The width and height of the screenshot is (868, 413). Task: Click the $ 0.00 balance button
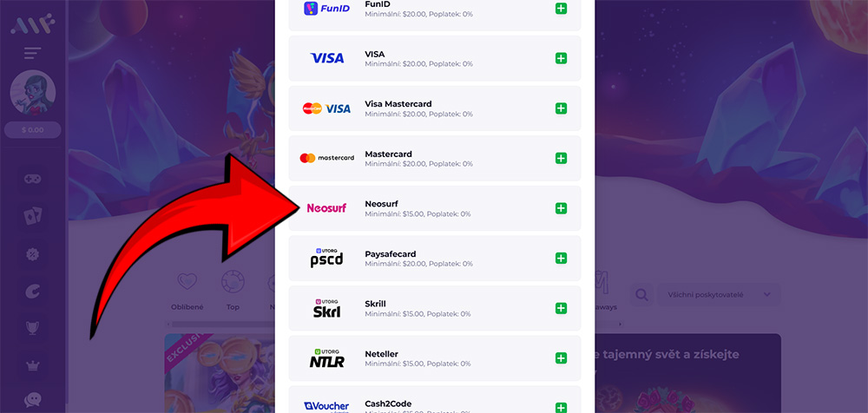33,130
